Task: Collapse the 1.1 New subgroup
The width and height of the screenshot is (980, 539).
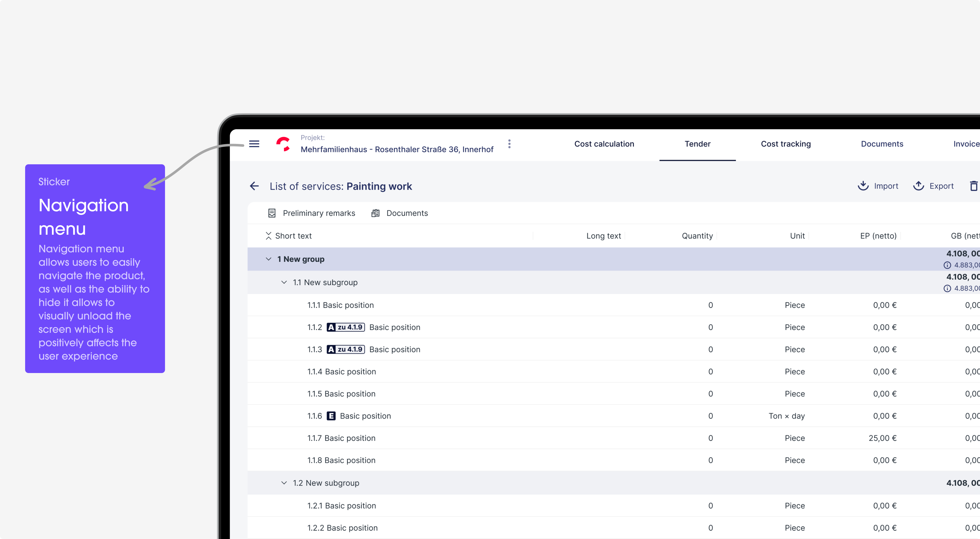Action: coord(284,282)
